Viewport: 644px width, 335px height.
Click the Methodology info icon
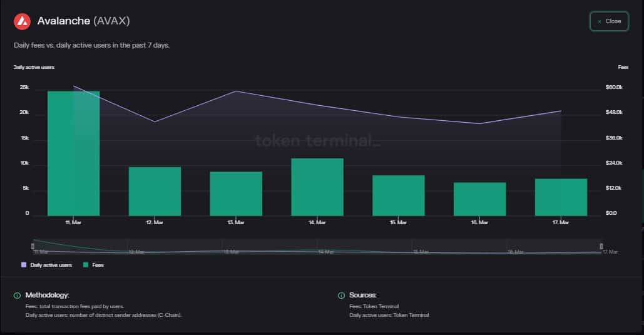[x=18, y=296]
